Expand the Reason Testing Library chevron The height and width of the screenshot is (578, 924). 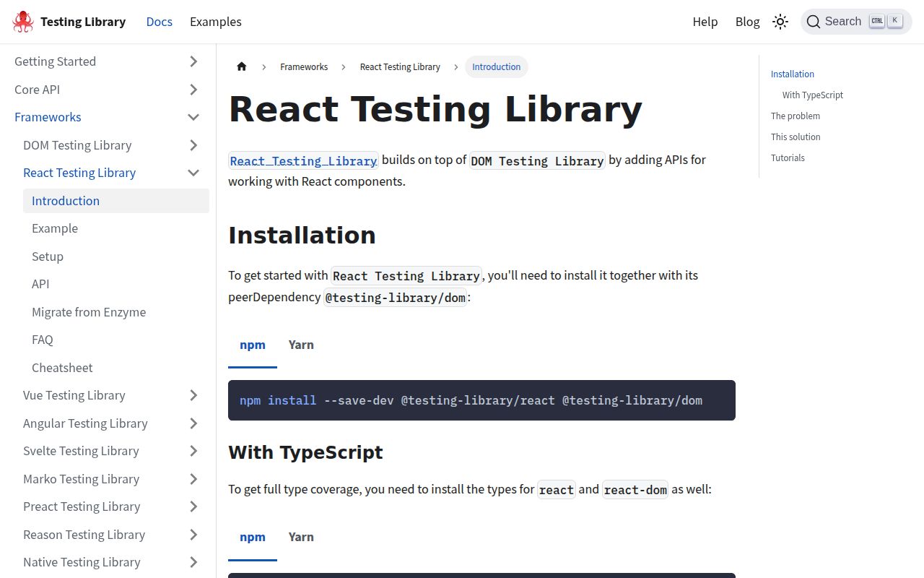tap(193, 535)
